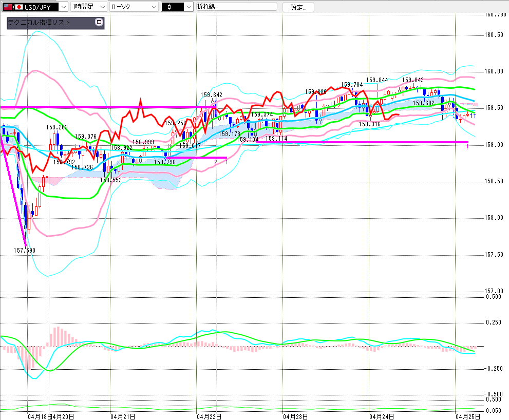Click the 04月22日 date axis marker
This screenshot has height=420, width=509.
pos(210,416)
